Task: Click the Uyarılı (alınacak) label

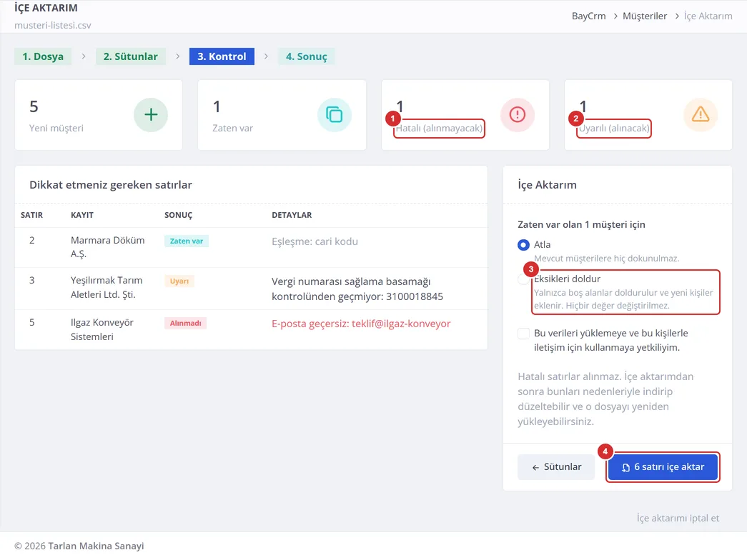Action: pos(614,128)
